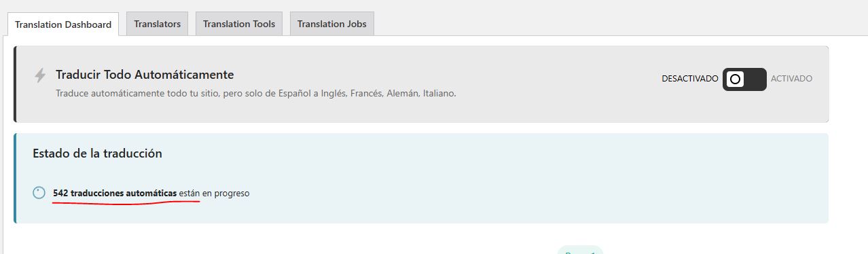Click the teal left border of the status panel

[15, 178]
